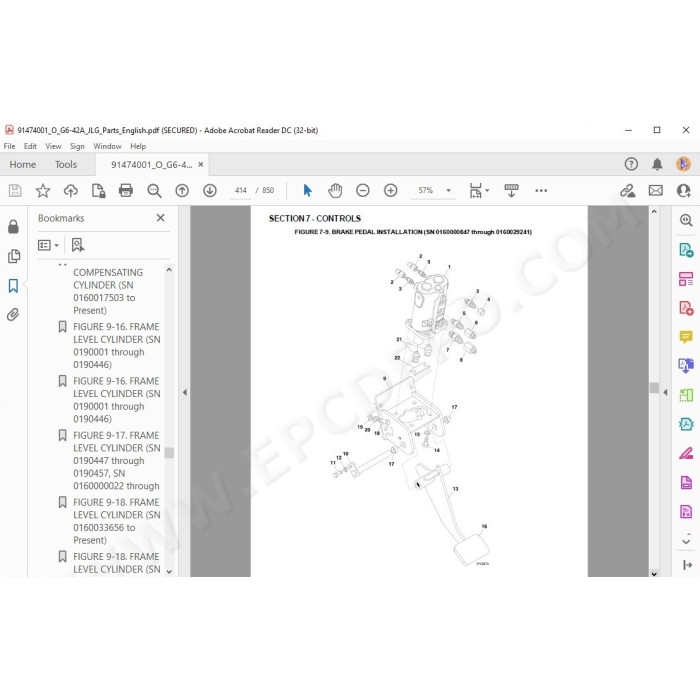Open the Edit menu
Screen dimensions: 700x700
[x=30, y=146]
